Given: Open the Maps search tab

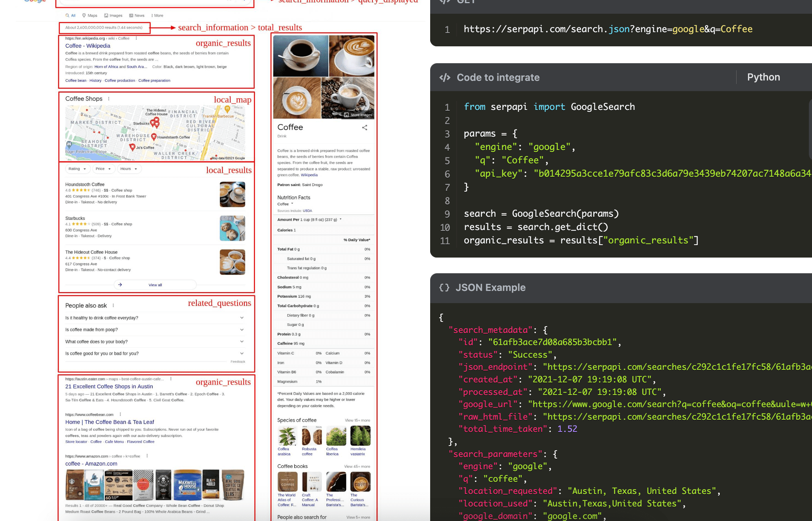Looking at the screenshot, I should tap(90, 16).
